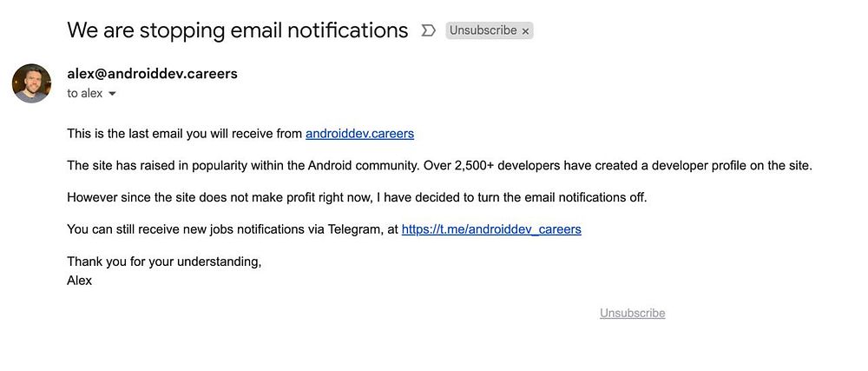Click the subject 'We are stopping email notifications'

tap(237, 30)
